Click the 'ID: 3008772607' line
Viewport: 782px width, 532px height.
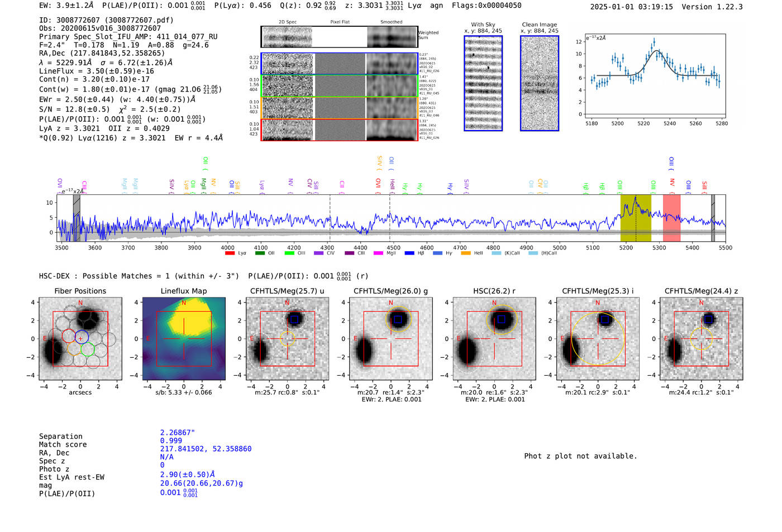coord(106,20)
